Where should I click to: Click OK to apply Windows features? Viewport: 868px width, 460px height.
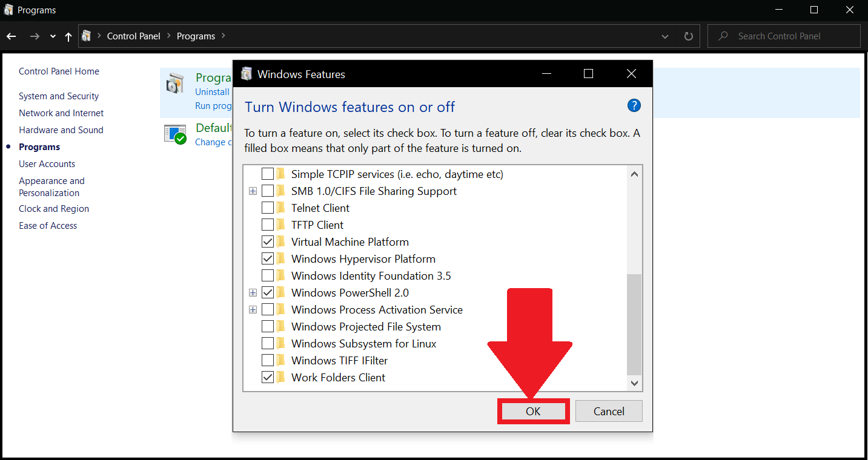point(533,412)
